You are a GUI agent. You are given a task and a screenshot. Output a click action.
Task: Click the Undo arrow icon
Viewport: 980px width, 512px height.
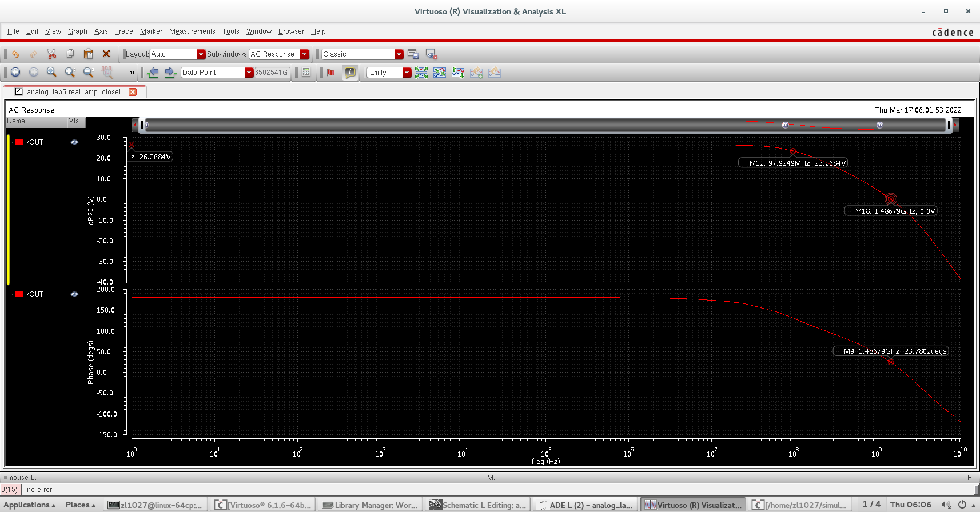tap(15, 54)
